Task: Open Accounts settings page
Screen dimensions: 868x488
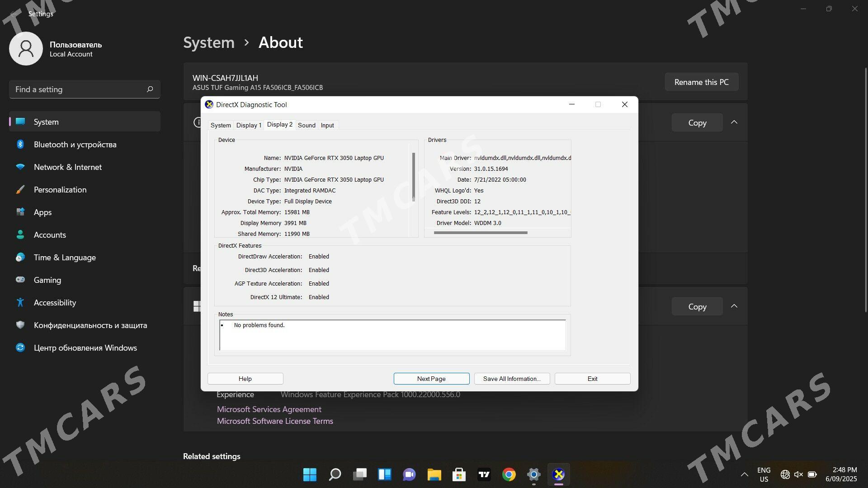Action: [85, 235]
